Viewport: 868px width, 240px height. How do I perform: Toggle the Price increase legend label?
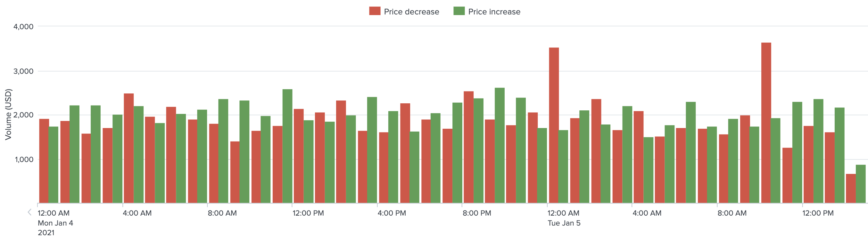(494, 12)
